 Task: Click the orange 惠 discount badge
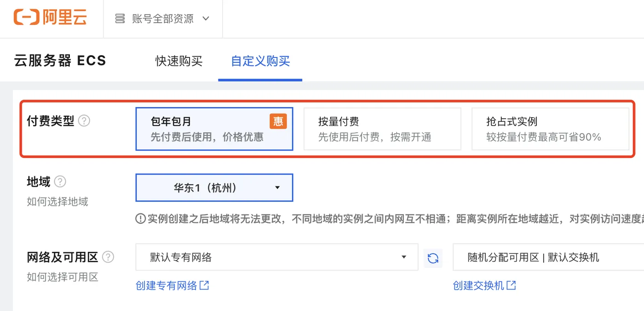(278, 121)
